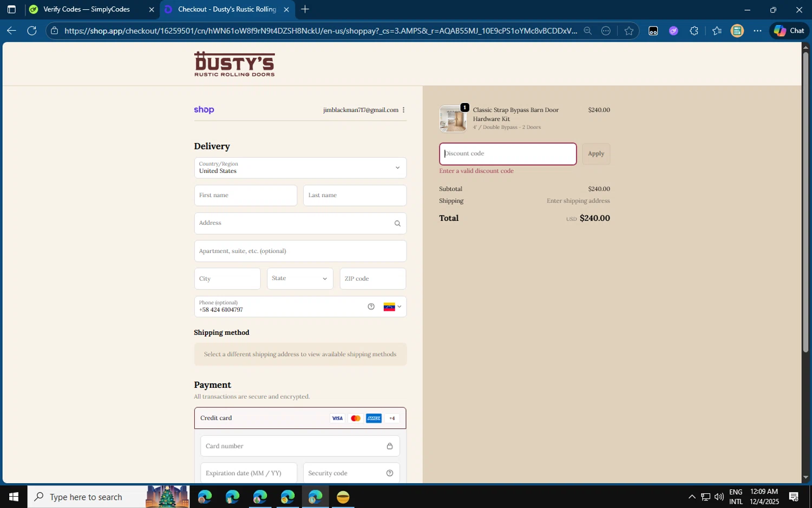Open browser Settings and more menu
Screen dimensions: 812x508
pos(757,31)
